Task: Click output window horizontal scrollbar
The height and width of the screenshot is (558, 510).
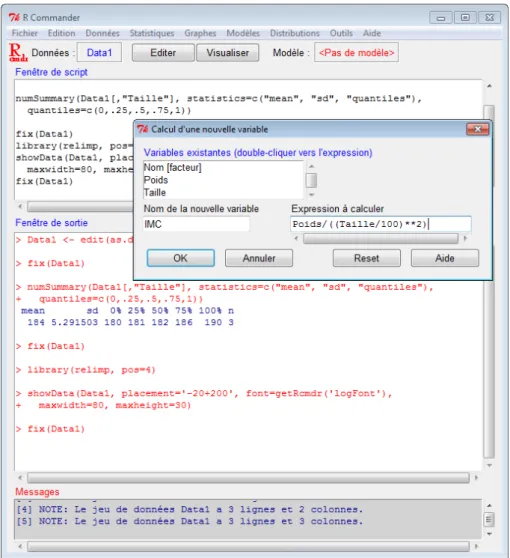Action: click(x=248, y=478)
